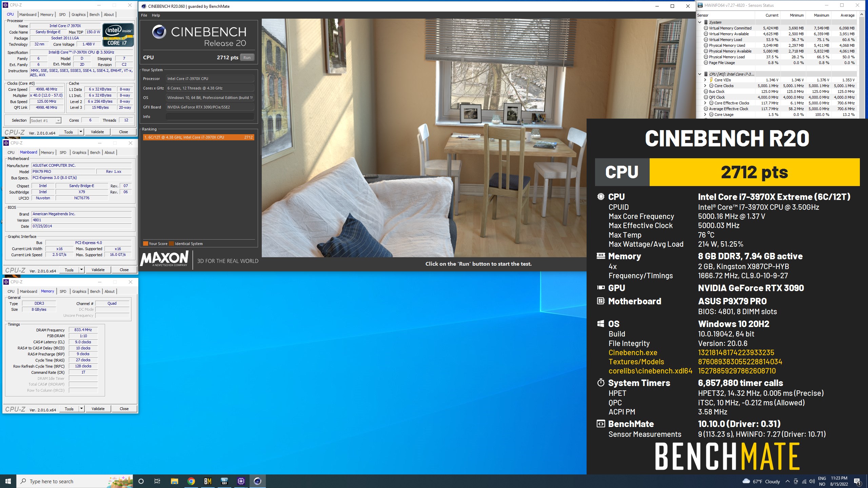Image resolution: width=868 pixels, height=488 pixels.
Task: Select the Mainboard tab in the top CPU-Z window
Action: (28, 15)
